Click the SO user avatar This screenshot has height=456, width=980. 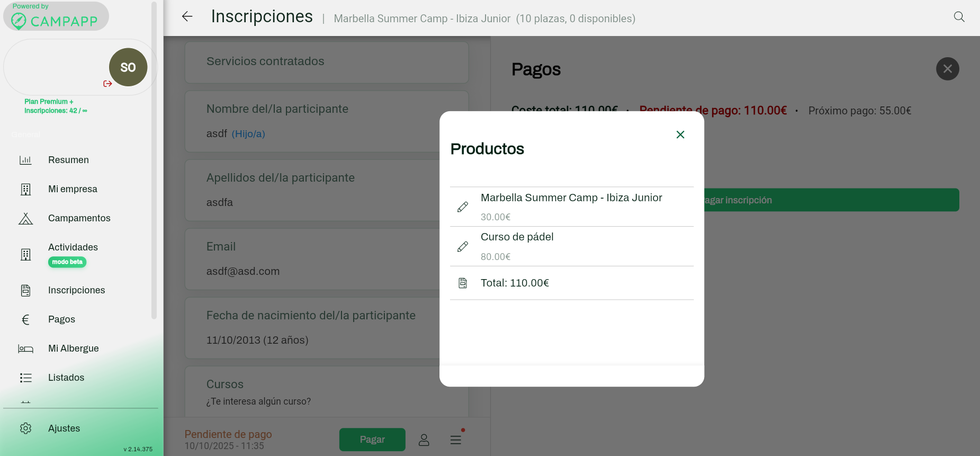(128, 67)
